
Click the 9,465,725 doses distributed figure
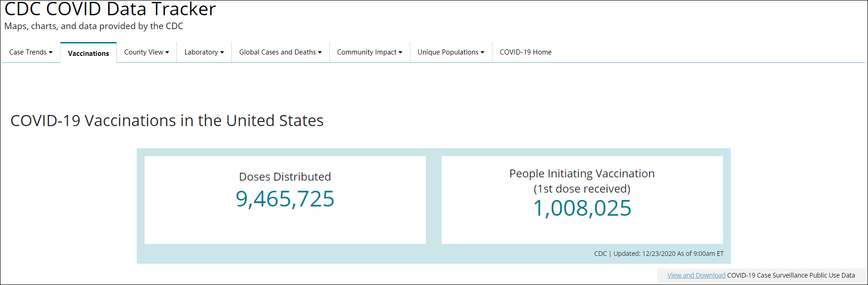click(285, 199)
